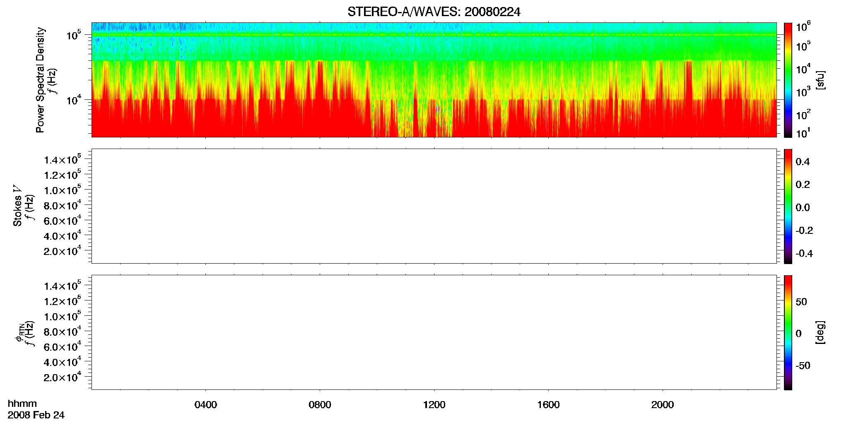Click the horizontal yellow line near 10^5 Hz
The width and height of the screenshot is (868, 447).
click(x=434, y=35)
